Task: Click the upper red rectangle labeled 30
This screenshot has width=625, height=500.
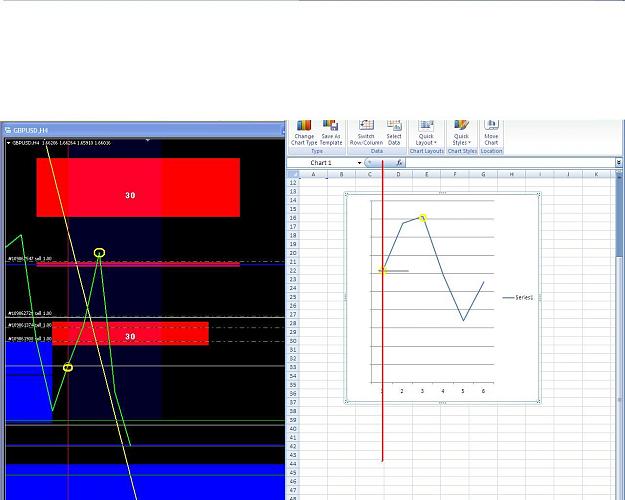Action: [x=138, y=187]
